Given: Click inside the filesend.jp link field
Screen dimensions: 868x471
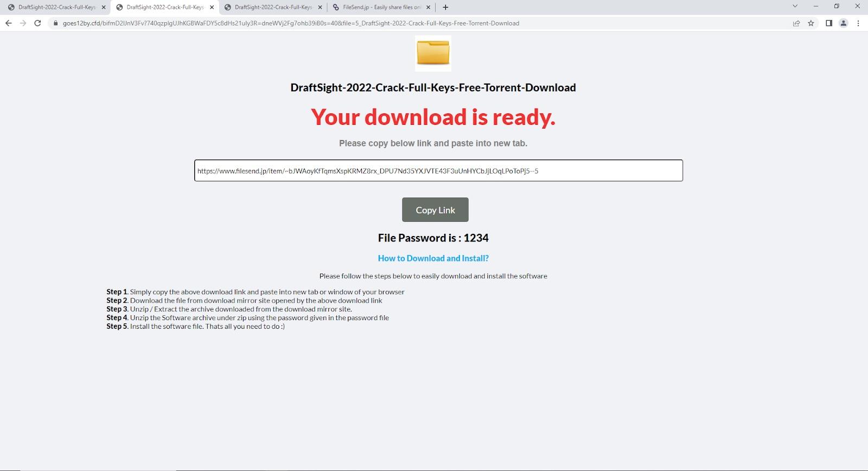Looking at the screenshot, I should [438, 170].
